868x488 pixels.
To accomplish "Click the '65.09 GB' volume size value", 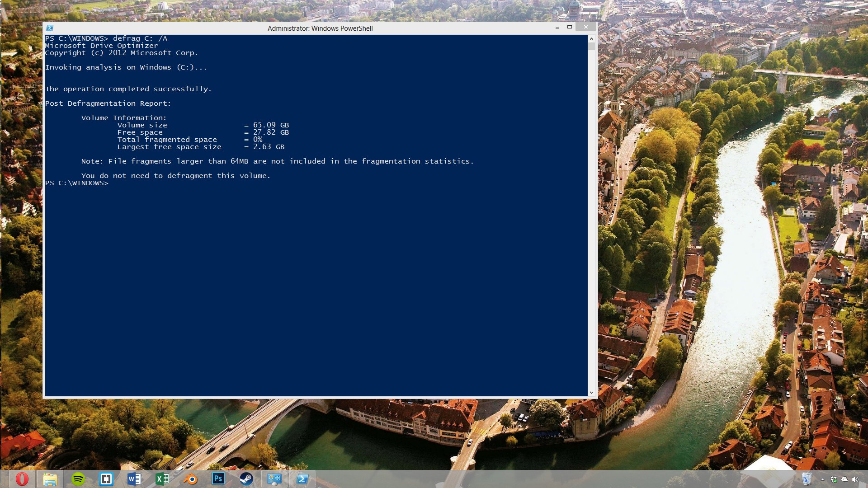I will click(271, 125).
